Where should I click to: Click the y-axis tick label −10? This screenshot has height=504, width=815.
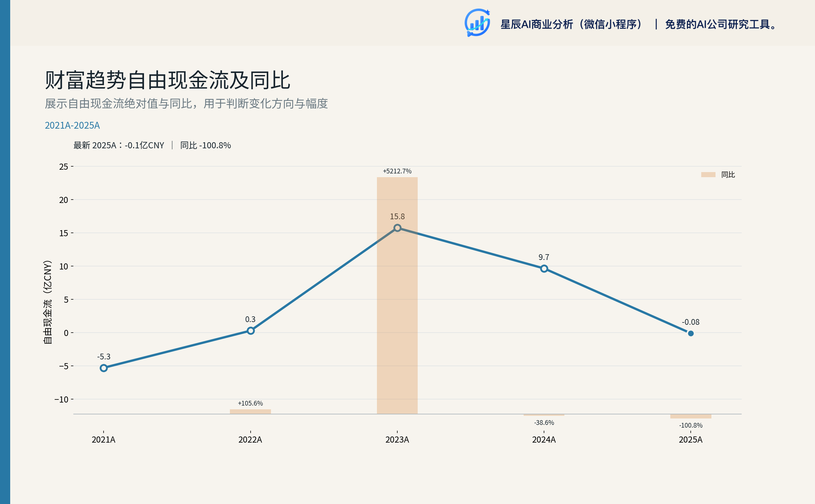tap(61, 399)
